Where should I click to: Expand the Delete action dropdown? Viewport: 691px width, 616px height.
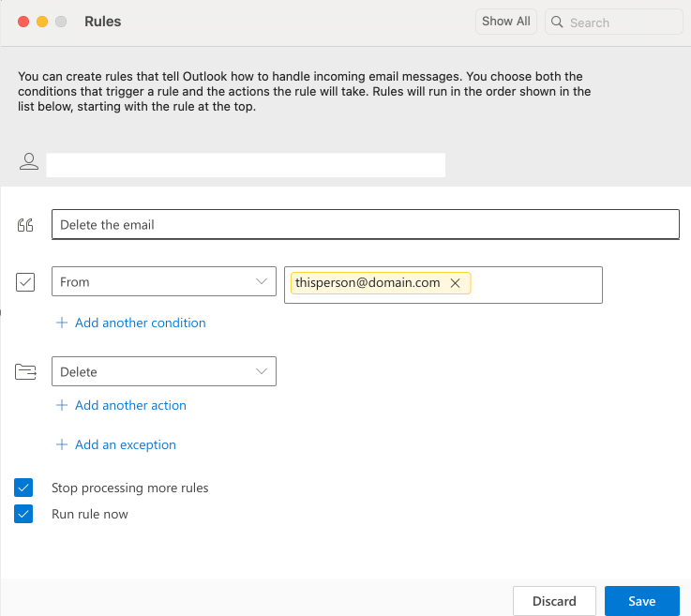(x=164, y=372)
